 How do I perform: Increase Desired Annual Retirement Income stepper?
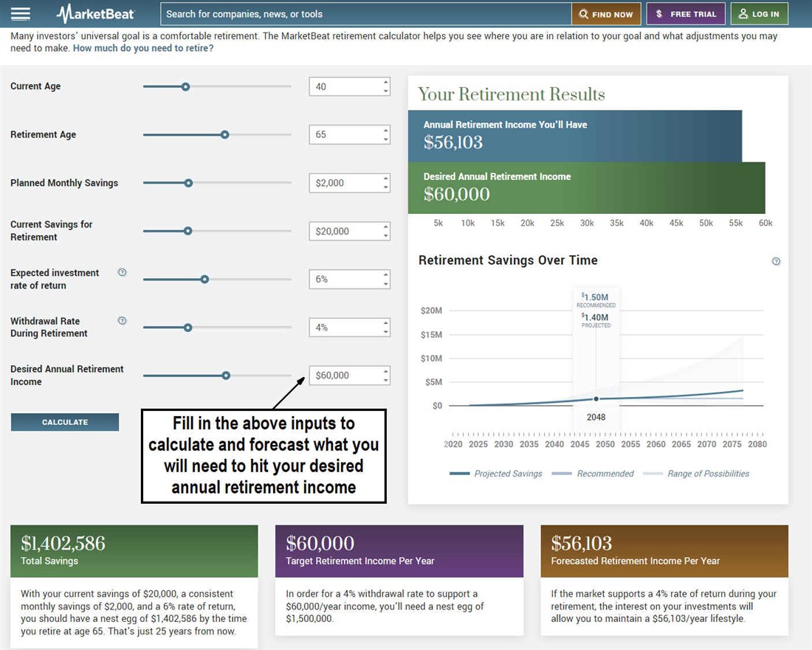[x=385, y=371]
